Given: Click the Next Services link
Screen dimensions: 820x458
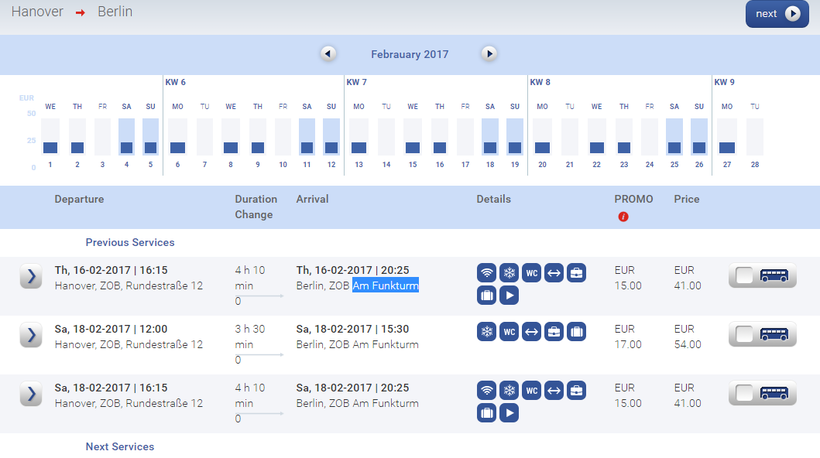Looking at the screenshot, I should (120, 446).
